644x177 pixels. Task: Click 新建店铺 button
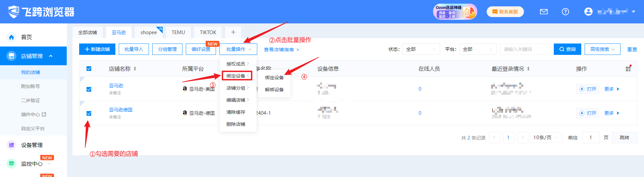(97, 49)
